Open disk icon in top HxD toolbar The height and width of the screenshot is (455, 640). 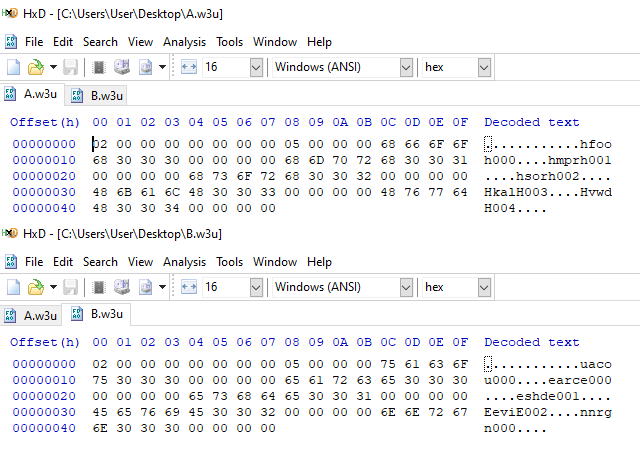click(122, 67)
